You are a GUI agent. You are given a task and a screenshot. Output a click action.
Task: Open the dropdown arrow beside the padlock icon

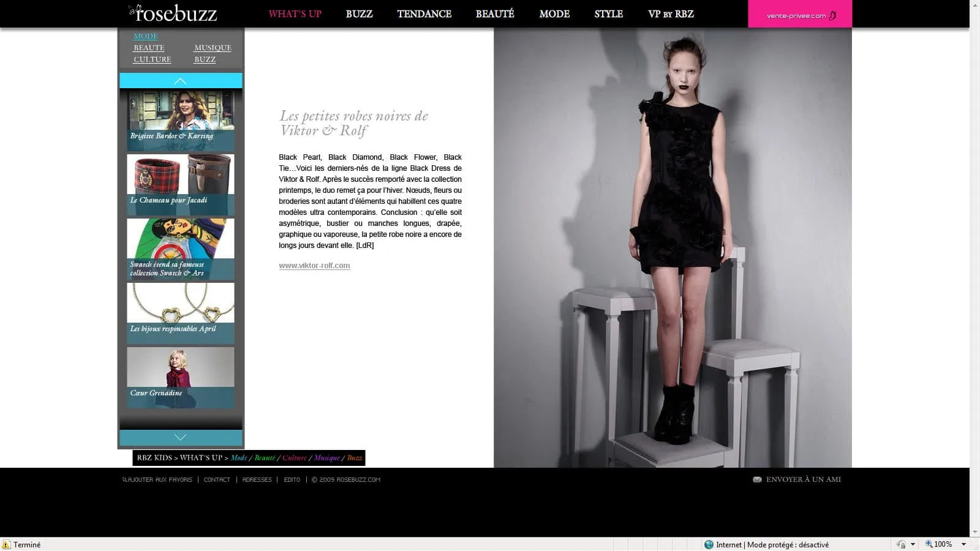pyautogui.click(x=913, y=544)
